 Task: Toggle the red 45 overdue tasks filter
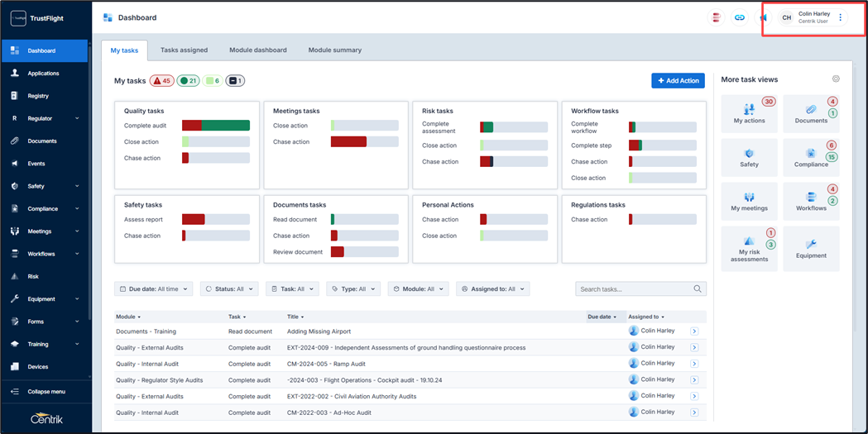click(x=161, y=81)
